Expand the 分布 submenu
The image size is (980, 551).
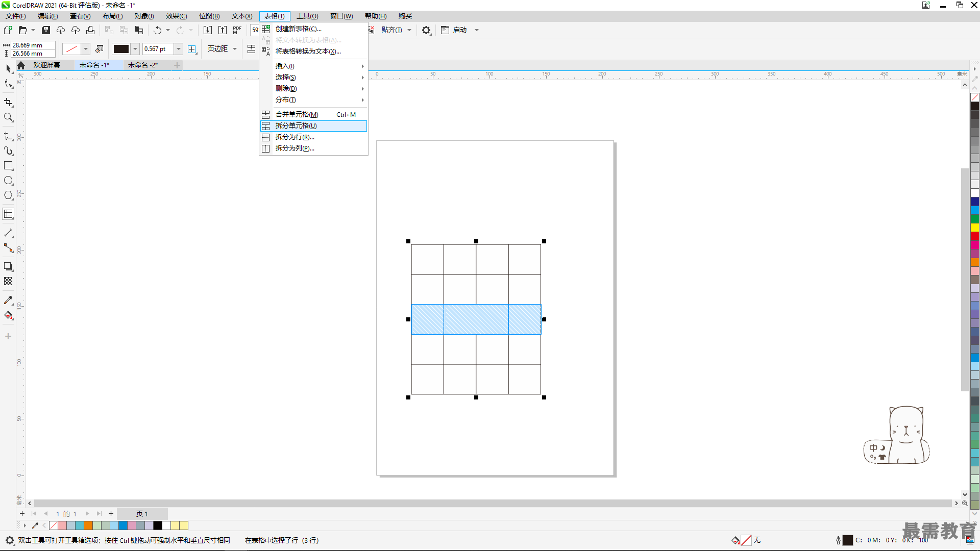(x=313, y=99)
